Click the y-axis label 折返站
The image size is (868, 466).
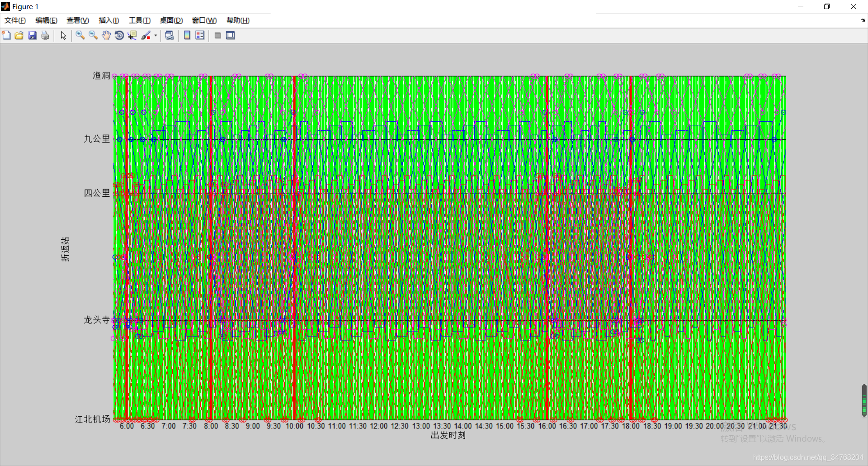[x=66, y=249]
